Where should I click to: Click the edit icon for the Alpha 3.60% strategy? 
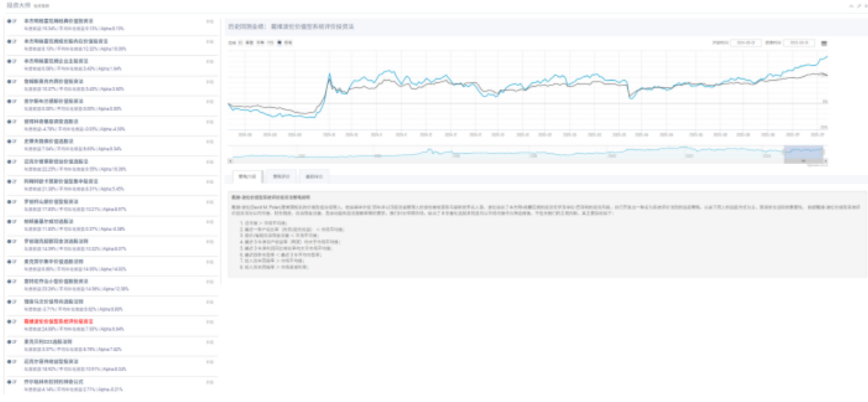click(14, 81)
